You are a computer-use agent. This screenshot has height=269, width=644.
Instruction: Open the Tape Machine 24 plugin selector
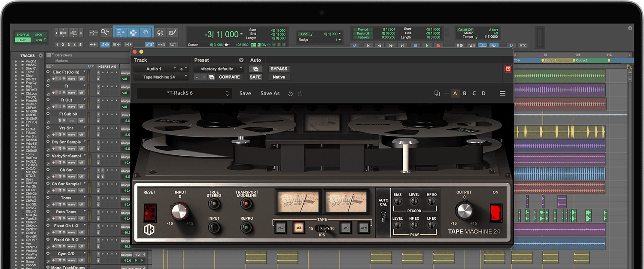click(x=161, y=77)
